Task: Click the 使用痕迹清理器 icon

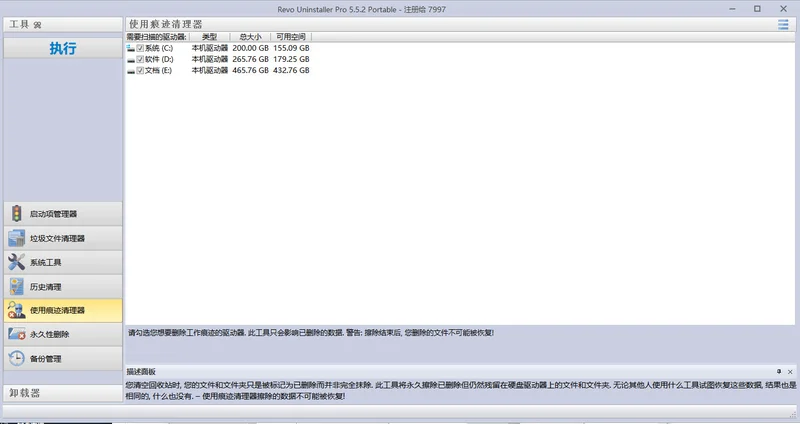Action: pyautogui.click(x=17, y=310)
